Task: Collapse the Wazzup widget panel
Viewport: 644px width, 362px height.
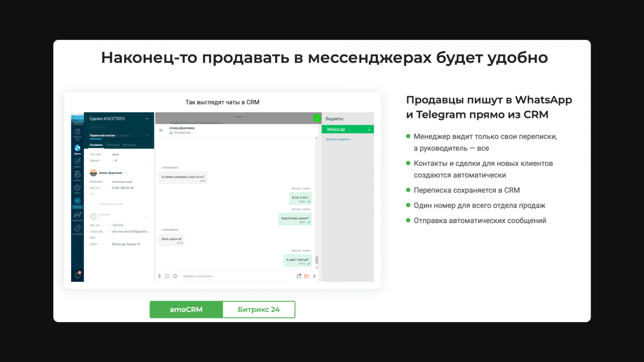Action: (x=369, y=129)
